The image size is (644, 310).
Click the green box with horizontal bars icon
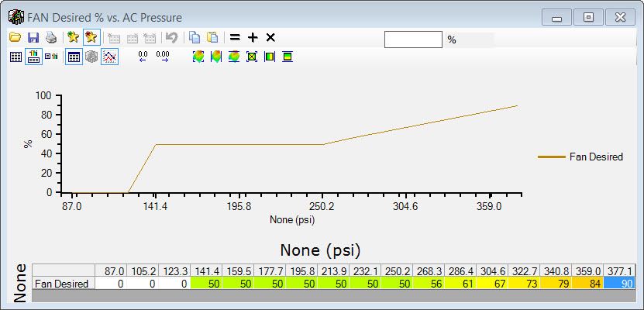coord(288,57)
